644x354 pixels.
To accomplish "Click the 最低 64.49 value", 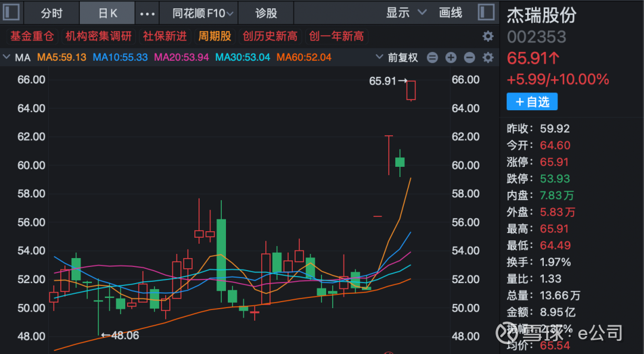I will [555, 245].
